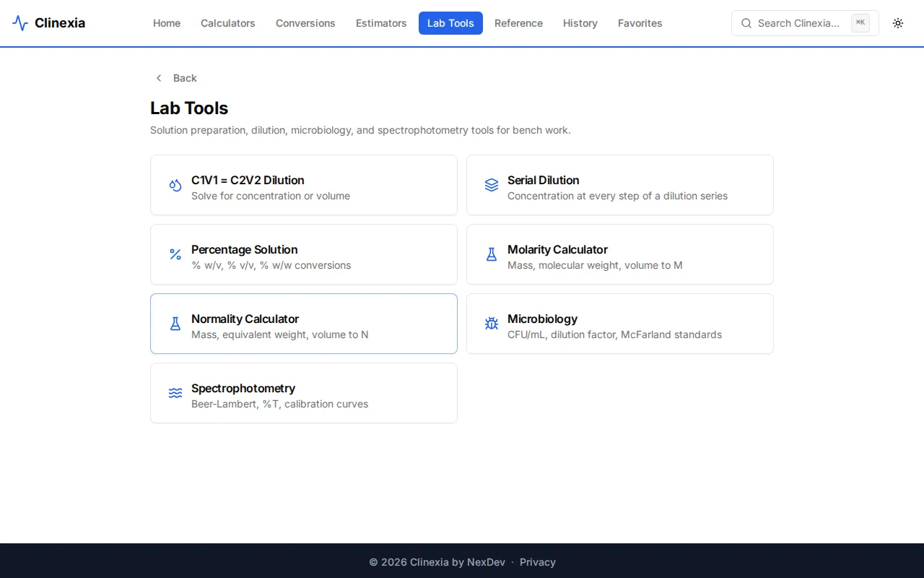Click the bug icon on Microbiology card
The width and height of the screenshot is (924, 578).
click(x=492, y=324)
